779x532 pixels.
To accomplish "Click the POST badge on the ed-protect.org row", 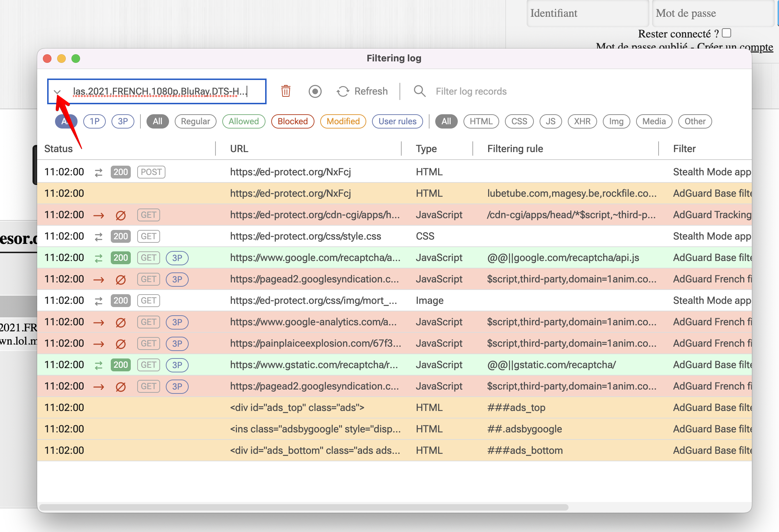I will 151,172.
